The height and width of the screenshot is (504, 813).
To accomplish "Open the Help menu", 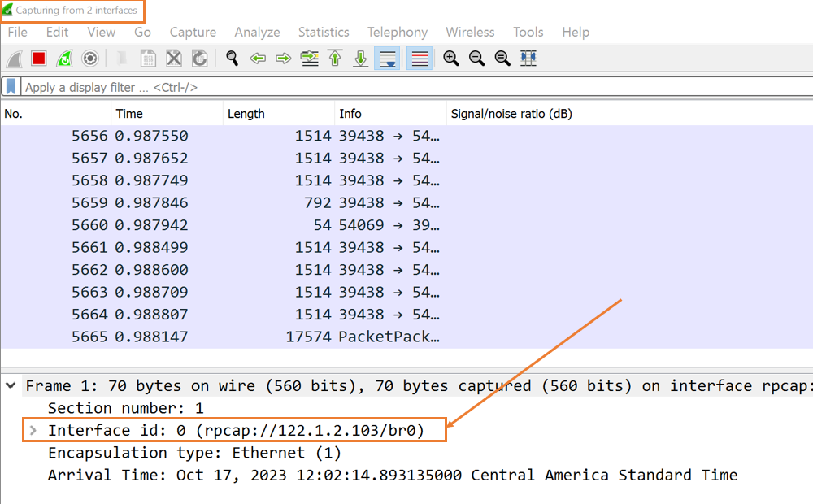I will (576, 33).
